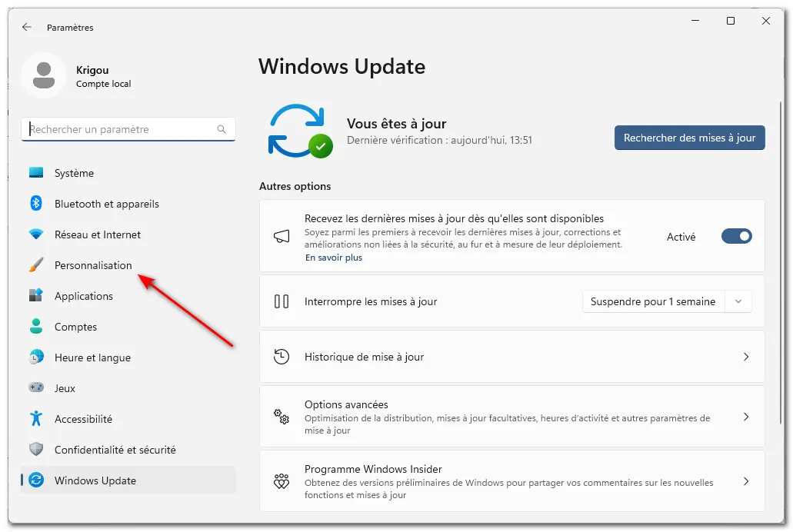Click Rechercher des mises à jour button
The image size is (793, 532).
(690, 138)
